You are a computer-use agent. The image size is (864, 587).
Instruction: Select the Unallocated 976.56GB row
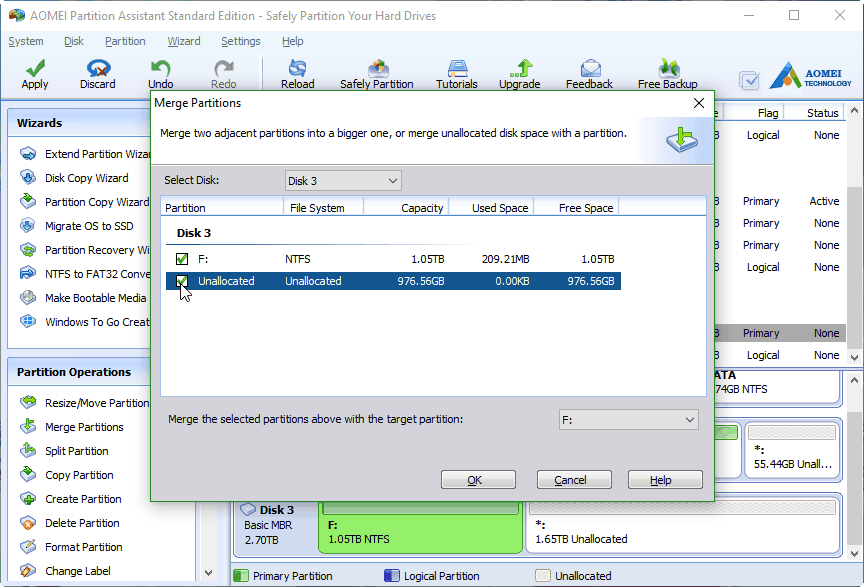(393, 281)
